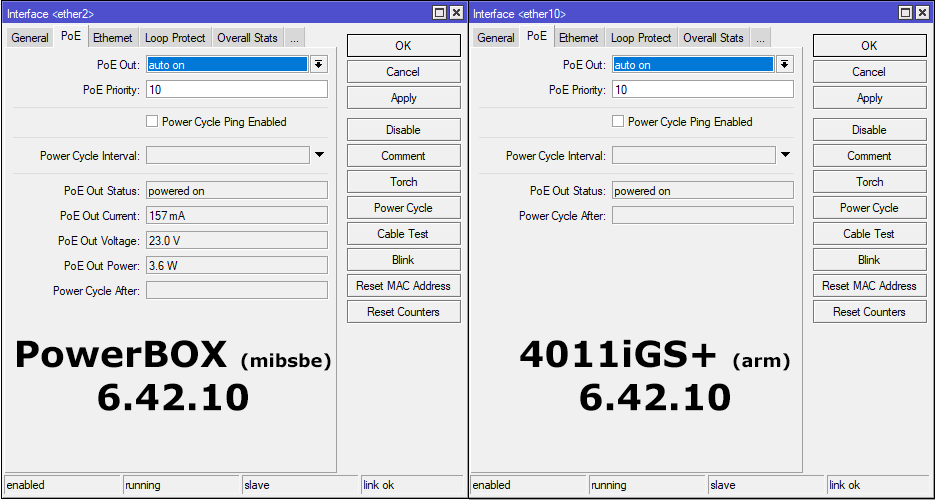The height and width of the screenshot is (500, 935).
Task: Click Comment button in ether2 window
Action: click(404, 156)
